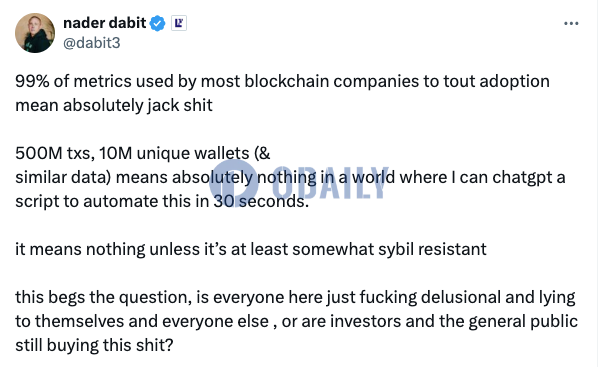Click the 'it means nothing unless' sentence
This screenshot has width=598, height=367.
point(251,249)
